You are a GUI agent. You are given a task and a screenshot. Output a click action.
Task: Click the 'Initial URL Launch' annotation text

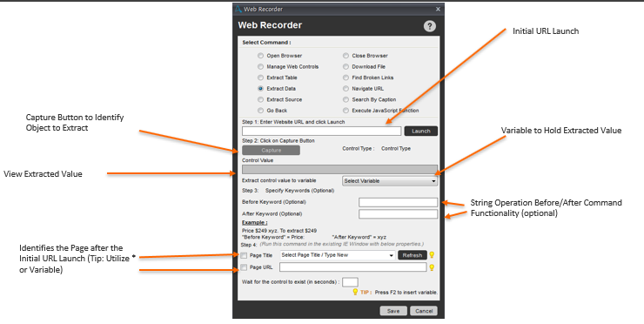(x=546, y=31)
